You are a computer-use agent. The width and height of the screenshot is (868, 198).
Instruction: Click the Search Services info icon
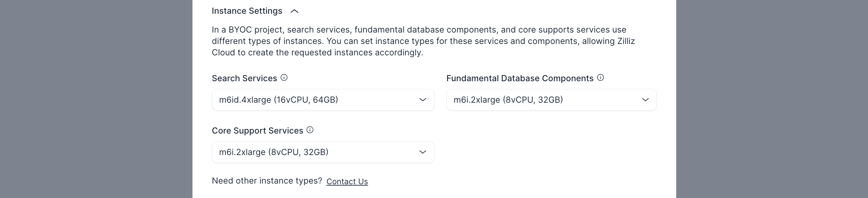click(284, 78)
